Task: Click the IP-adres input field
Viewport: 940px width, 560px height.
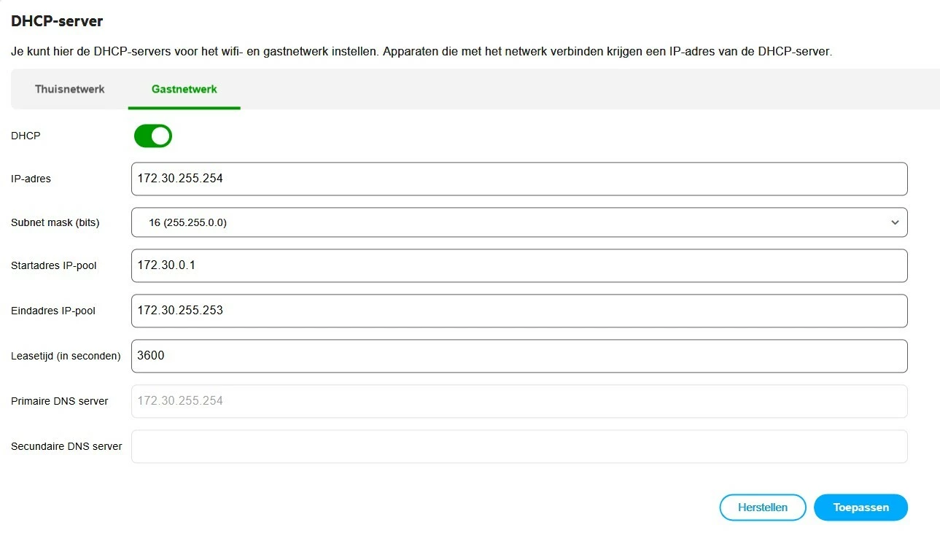Action: click(519, 179)
